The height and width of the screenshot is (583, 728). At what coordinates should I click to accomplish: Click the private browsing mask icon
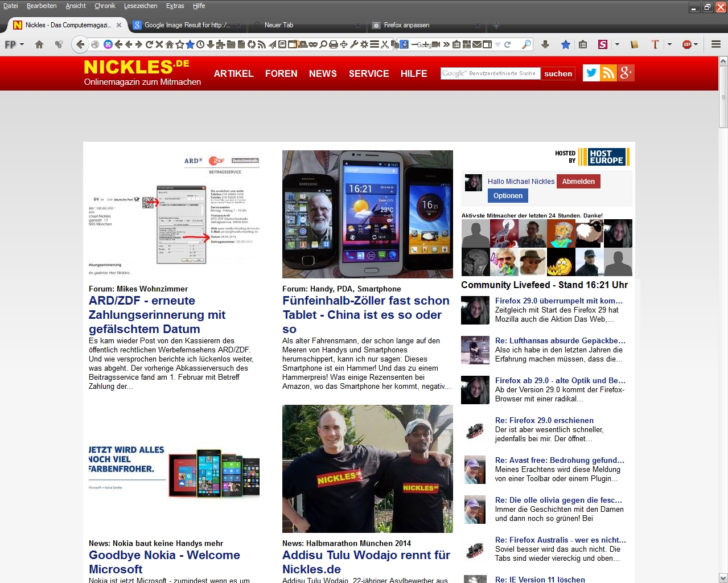312,44
